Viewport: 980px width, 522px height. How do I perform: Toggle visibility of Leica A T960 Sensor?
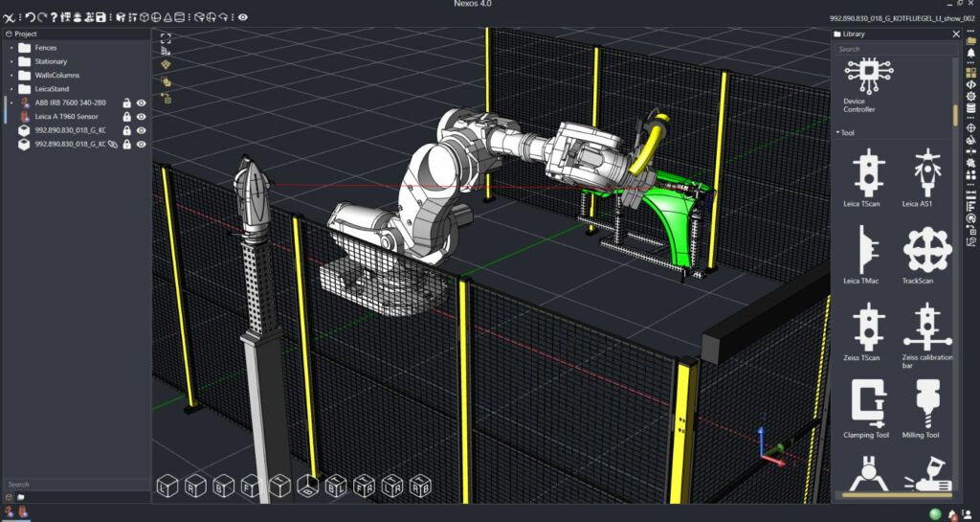click(141, 116)
